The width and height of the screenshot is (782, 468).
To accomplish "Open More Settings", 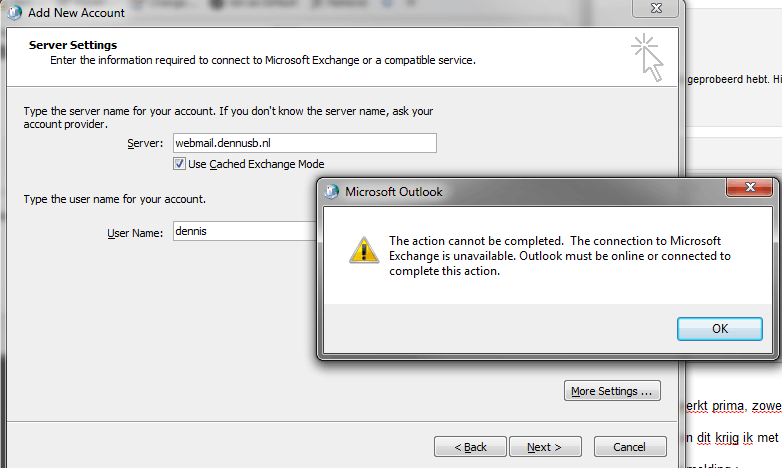I will [614, 391].
